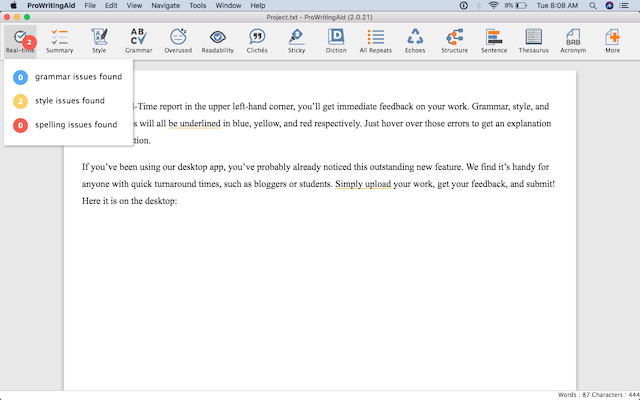Click the word count in status bar

pyautogui.click(x=576, y=395)
